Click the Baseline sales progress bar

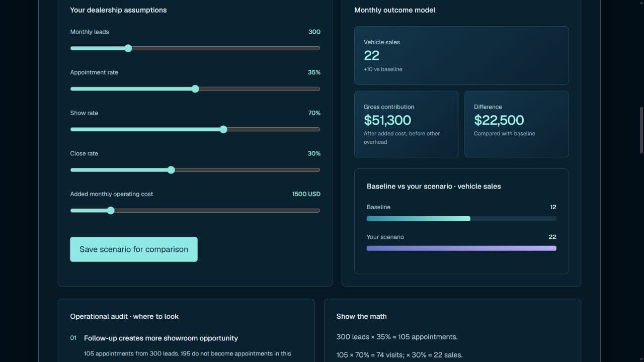[x=461, y=219]
